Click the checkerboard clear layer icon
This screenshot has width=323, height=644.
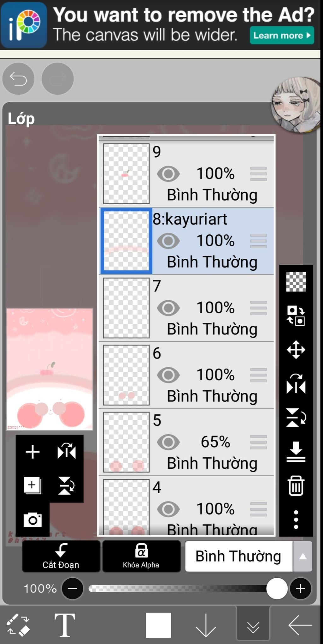pos(296,281)
